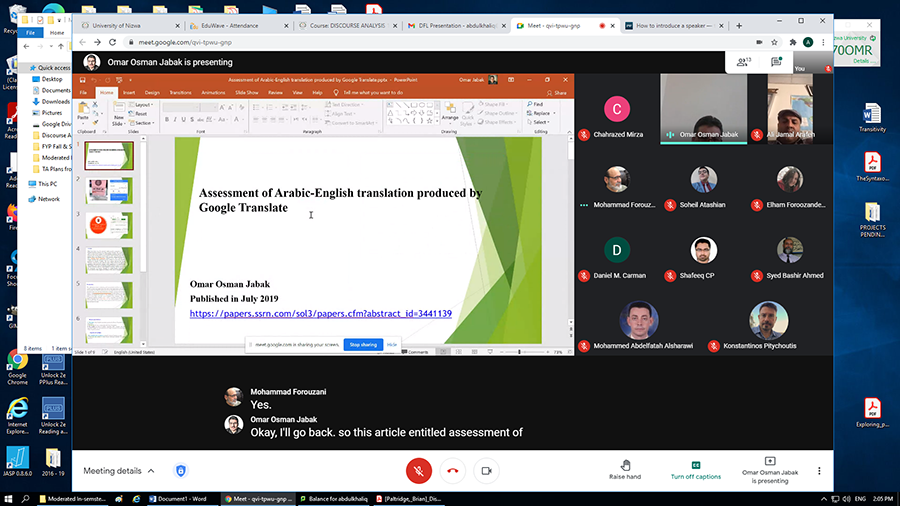This screenshot has width=900, height=506.
Task: Go back in Chrome
Action: (x=83, y=42)
